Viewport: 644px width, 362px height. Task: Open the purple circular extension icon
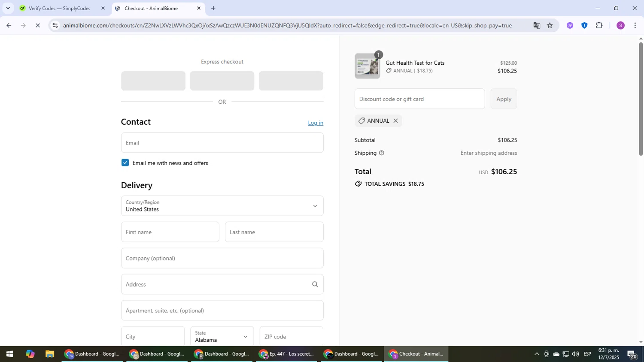pyautogui.click(x=570, y=26)
